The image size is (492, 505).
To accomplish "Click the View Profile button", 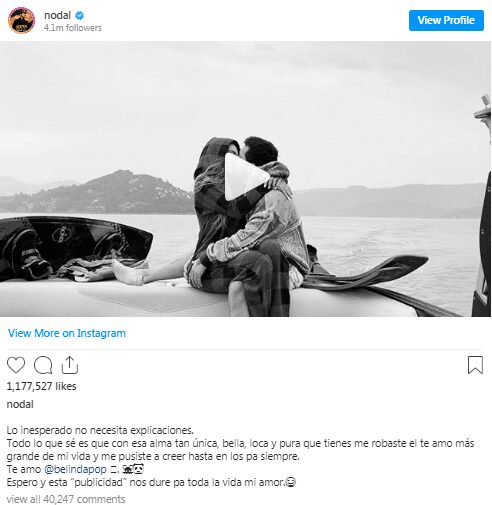I will (x=446, y=20).
